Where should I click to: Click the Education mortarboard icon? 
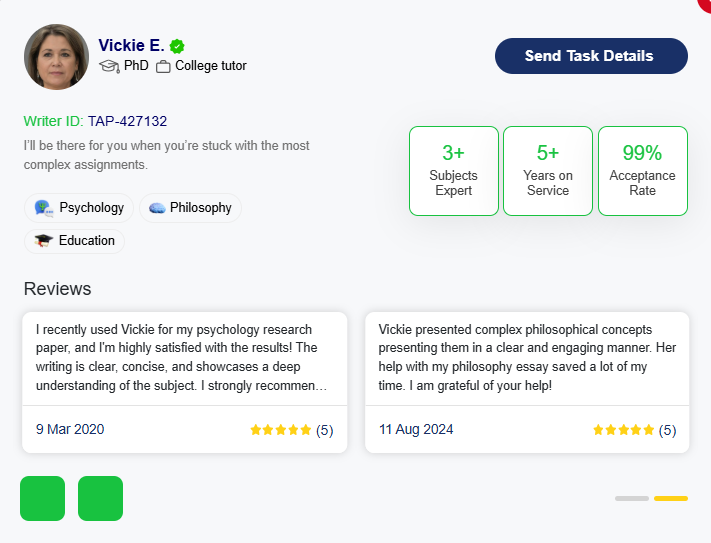click(x=44, y=241)
